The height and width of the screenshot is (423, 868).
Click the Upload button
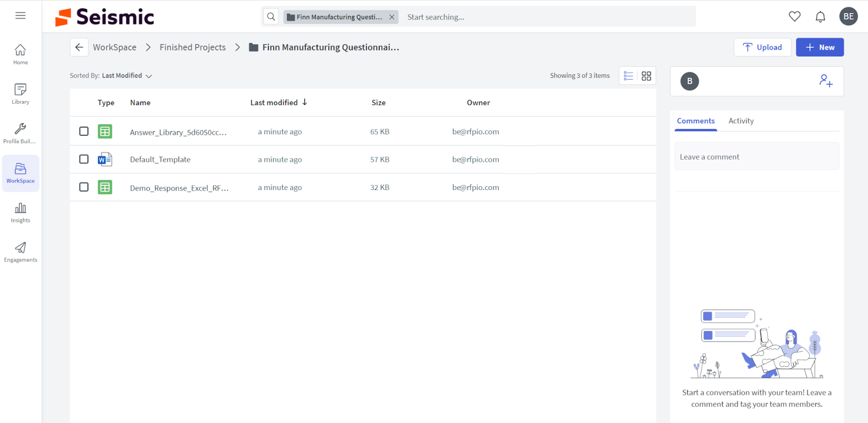pyautogui.click(x=762, y=47)
